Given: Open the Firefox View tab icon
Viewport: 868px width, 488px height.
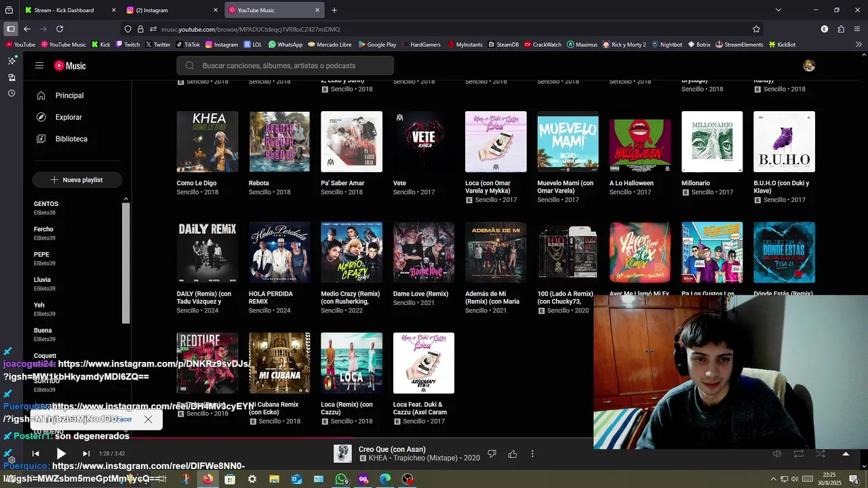Looking at the screenshot, I should click(9, 10).
